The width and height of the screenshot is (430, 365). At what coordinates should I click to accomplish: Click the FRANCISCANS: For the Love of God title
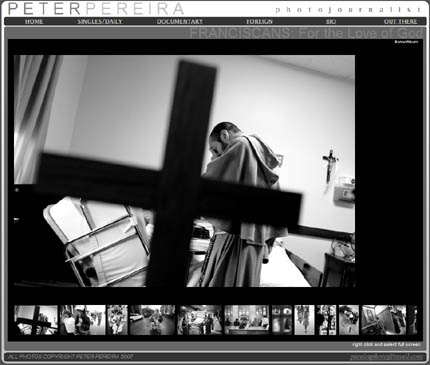(306, 33)
